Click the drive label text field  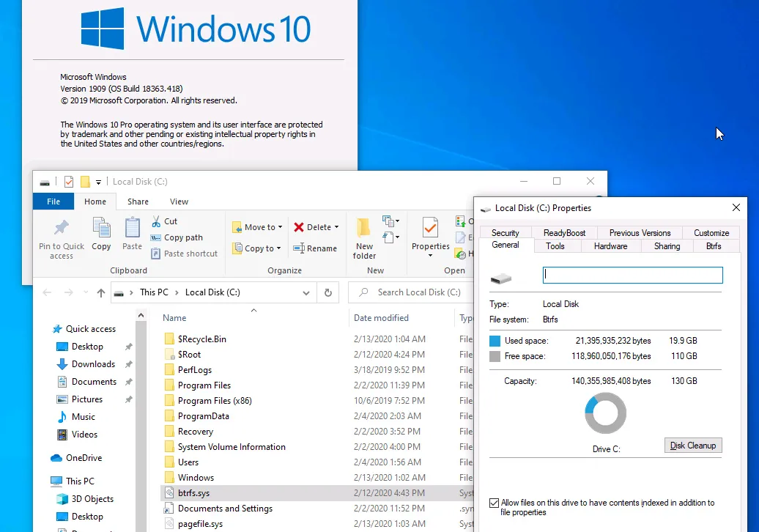(x=632, y=275)
